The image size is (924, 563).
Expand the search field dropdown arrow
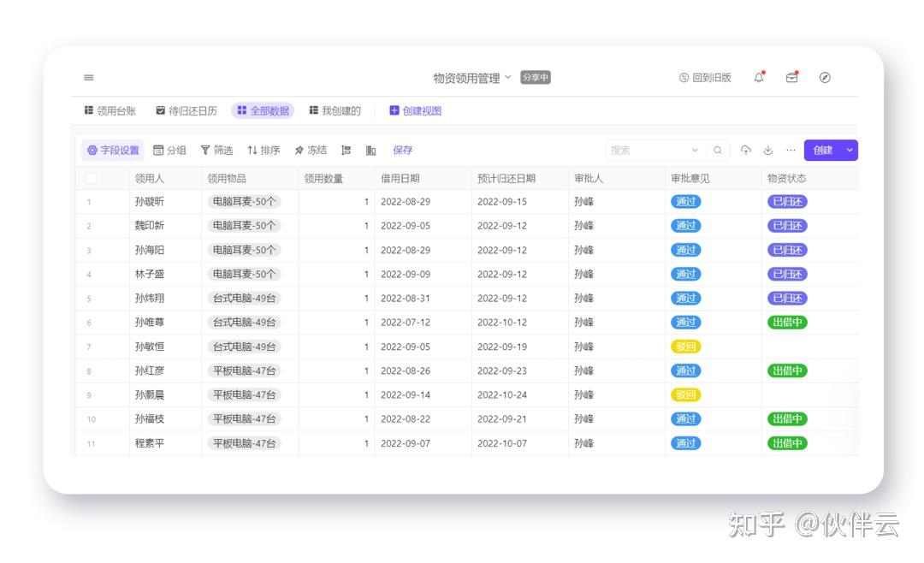pos(696,151)
